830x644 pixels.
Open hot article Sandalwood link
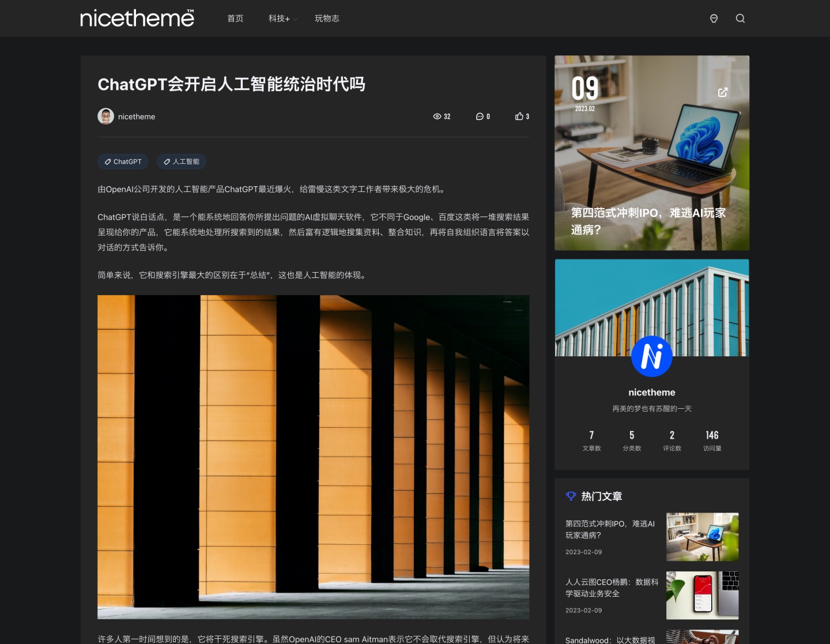(x=610, y=640)
